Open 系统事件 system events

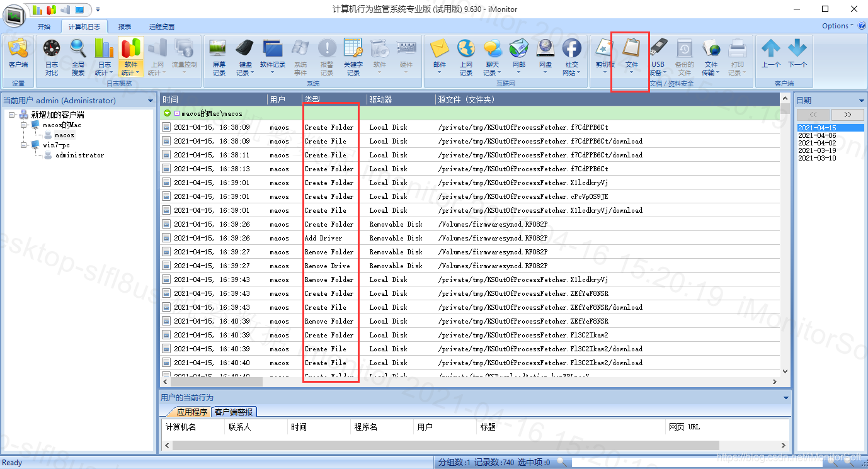click(x=300, y=57)
